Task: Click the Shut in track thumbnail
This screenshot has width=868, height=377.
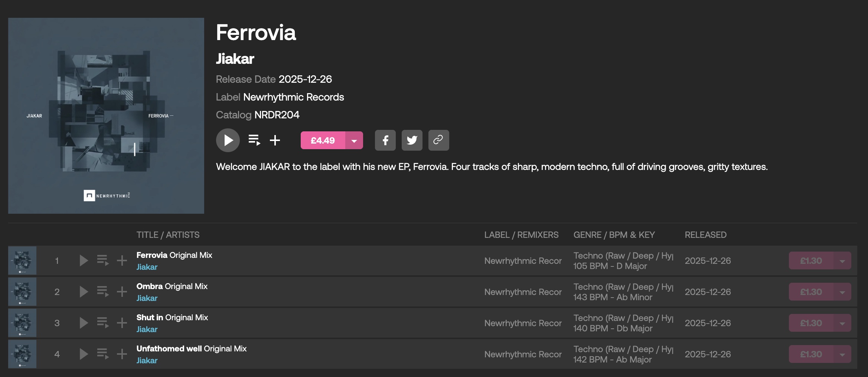Action: (22, 323)
